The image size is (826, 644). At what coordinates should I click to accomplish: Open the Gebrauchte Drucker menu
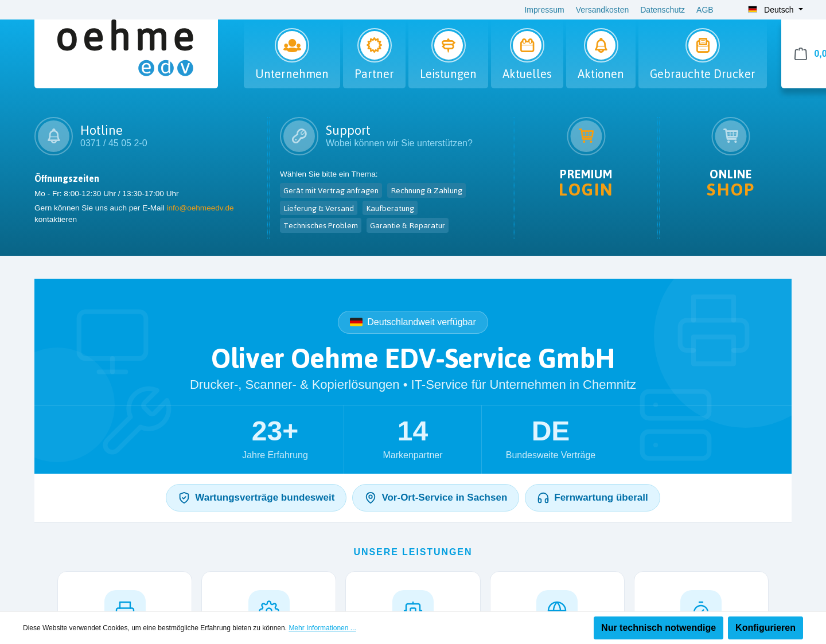coord(703,55)
